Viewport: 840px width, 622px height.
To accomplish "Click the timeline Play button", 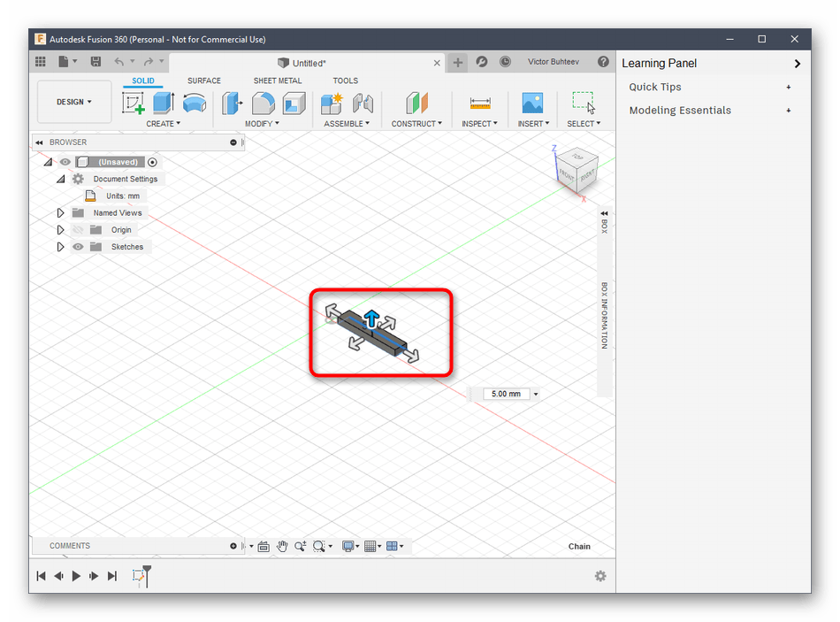I will pos(76,576).
